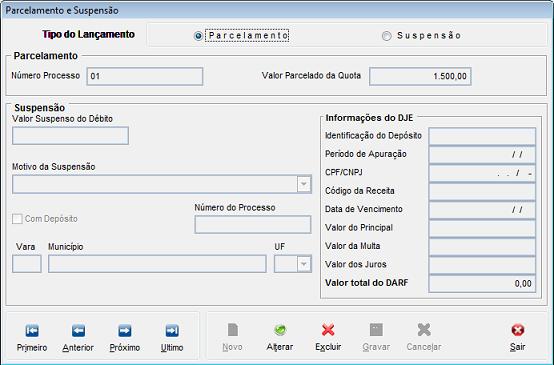This screenshot has width=554, height=365.
Task: Click the Valor do Principal field
Action: point(482,228)
